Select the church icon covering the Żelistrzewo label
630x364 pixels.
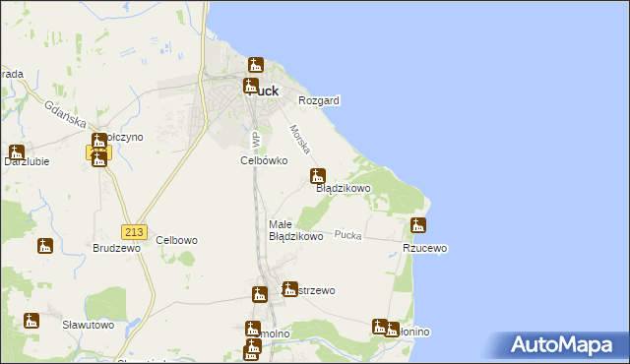[290, 289]
